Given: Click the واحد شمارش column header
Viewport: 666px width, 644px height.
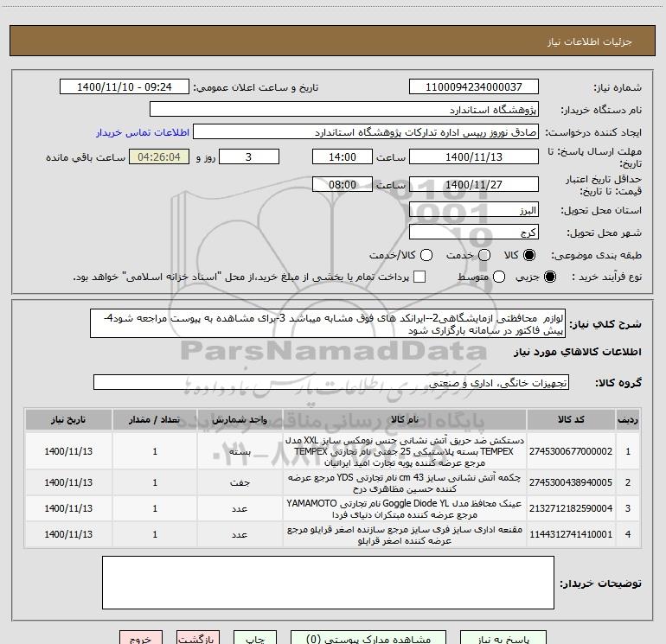Looking at the screenshot, I should coord(240,420).
